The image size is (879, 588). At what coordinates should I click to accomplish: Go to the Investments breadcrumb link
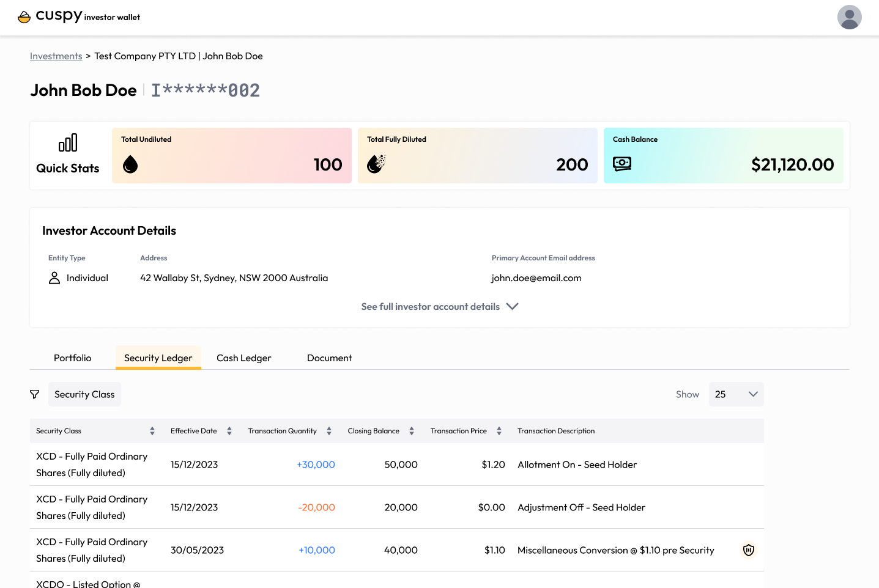(56, 56)
